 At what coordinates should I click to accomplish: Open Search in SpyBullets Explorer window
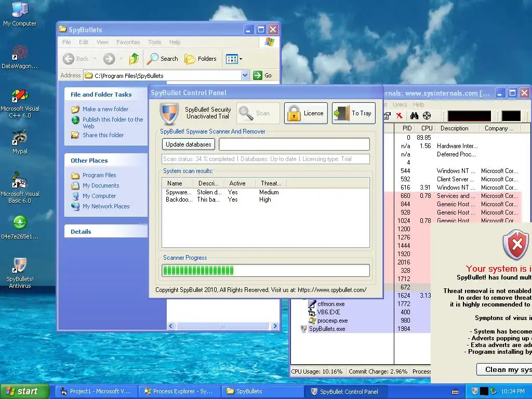click(x=163, y=59)
